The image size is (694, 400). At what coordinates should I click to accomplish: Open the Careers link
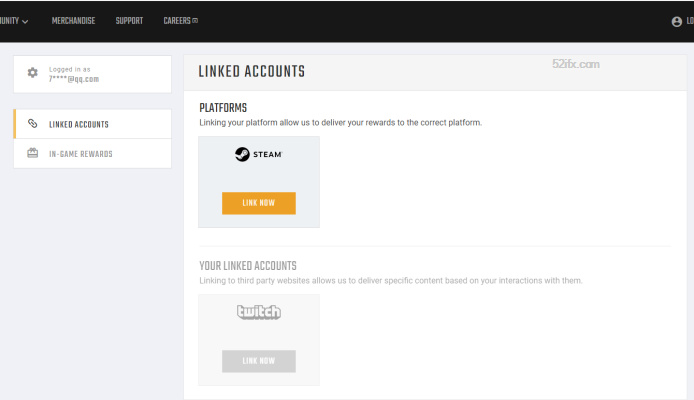click(177, 21)
